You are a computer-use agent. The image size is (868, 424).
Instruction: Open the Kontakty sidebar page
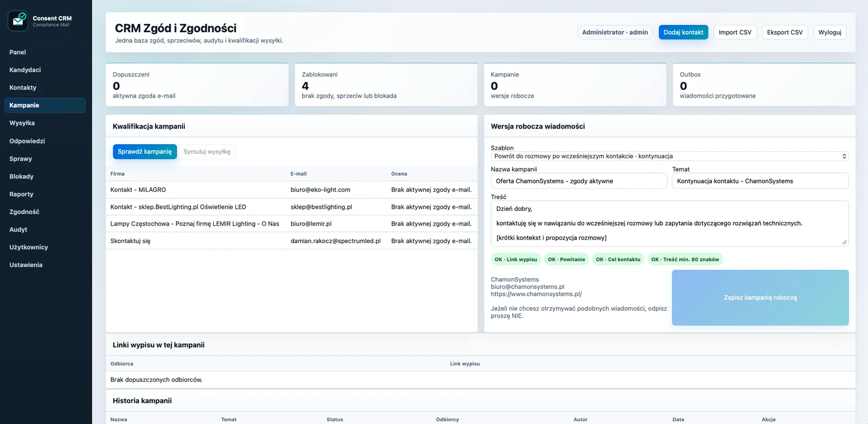pos(45,87)
